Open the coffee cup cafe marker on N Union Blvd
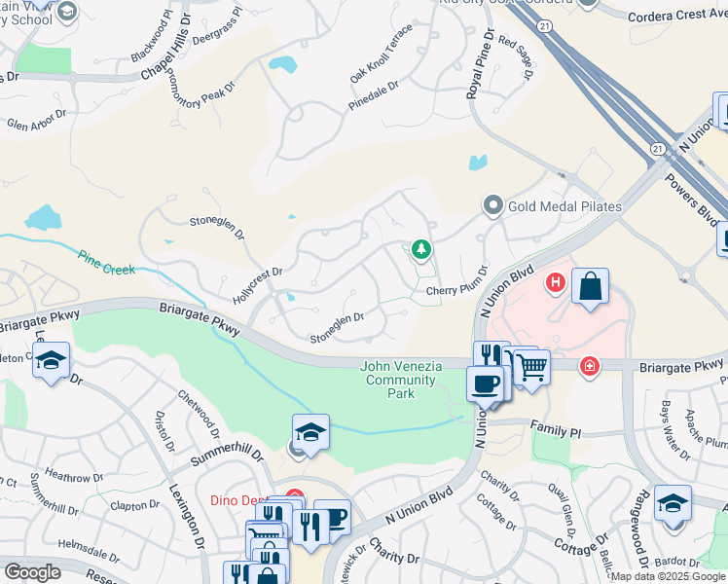 pyautogui.click(x=486, y=386)
